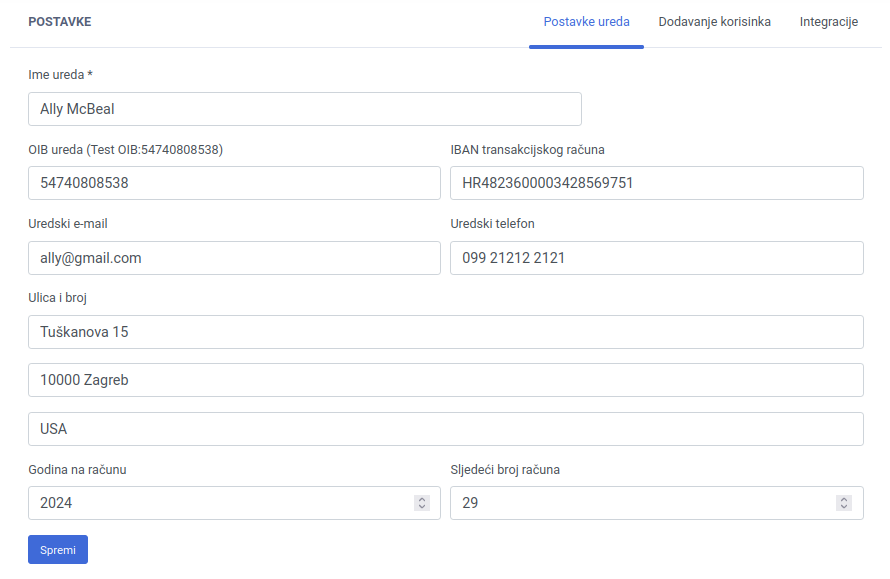Decrease Godina na računu with down arrow

pyautogui.click(x=422, y=508)
